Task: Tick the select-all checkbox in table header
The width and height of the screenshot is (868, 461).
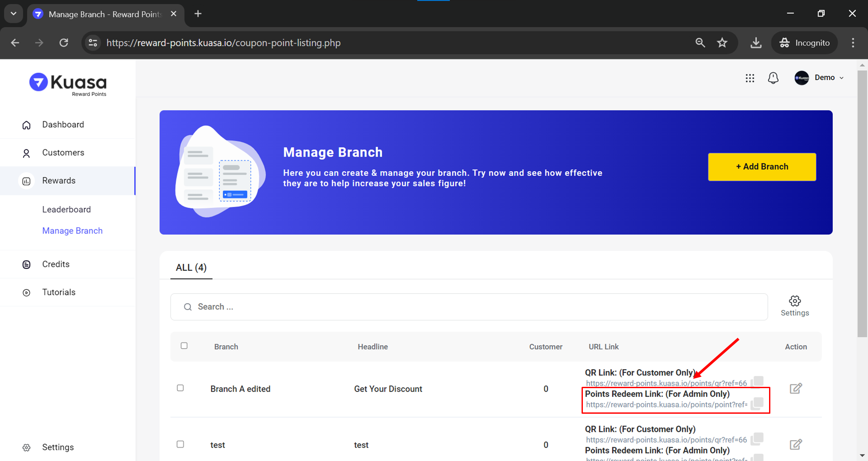Action: (184, 346)
